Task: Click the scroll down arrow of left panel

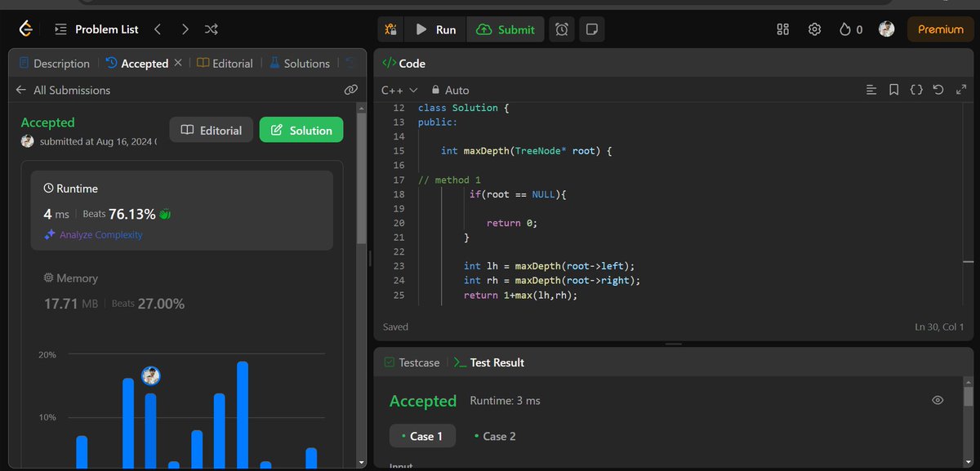Action: 362,462
